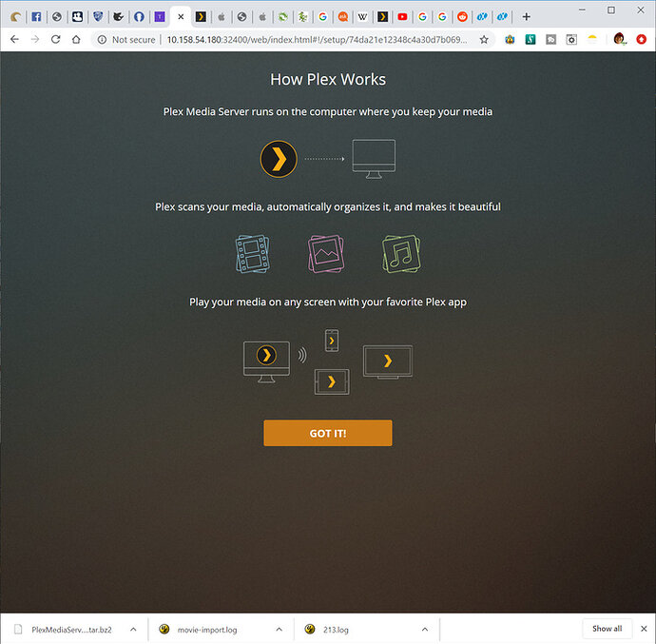
Task: Open the Chrome profile avatar
Action: [620, 39]
